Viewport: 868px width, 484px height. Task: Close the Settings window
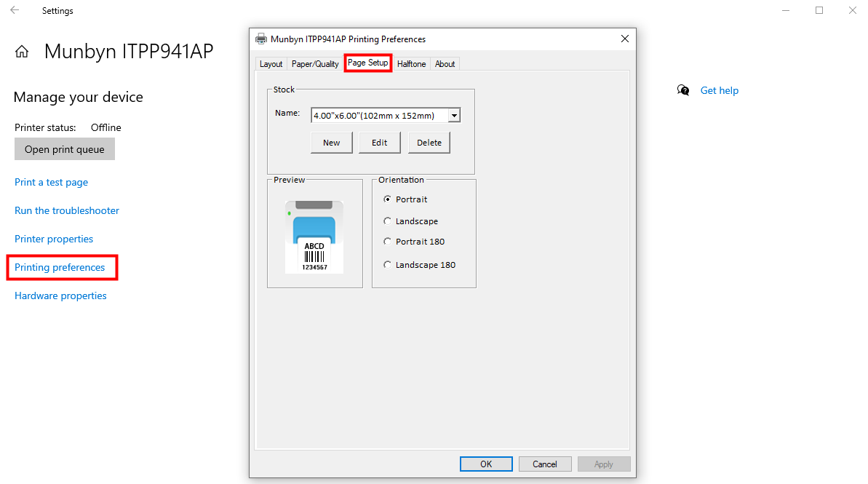coord(853,10)
